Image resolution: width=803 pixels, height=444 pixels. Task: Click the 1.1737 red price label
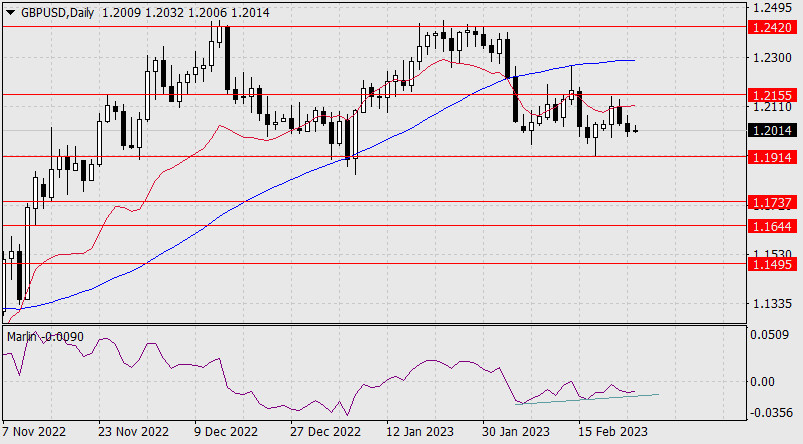click(x=772, y=202)
